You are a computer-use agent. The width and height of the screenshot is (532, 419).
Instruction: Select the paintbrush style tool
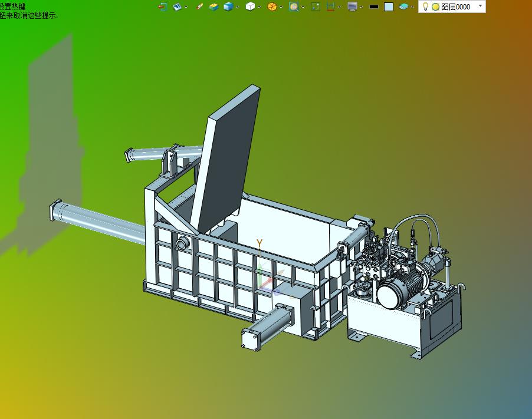tap(199, 7)
